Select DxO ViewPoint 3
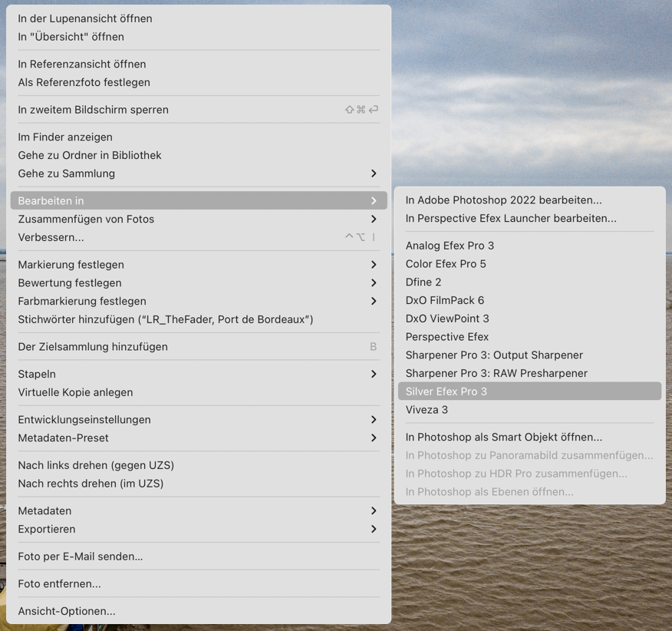Screen dimensions: 672x631 click(530, 319)
